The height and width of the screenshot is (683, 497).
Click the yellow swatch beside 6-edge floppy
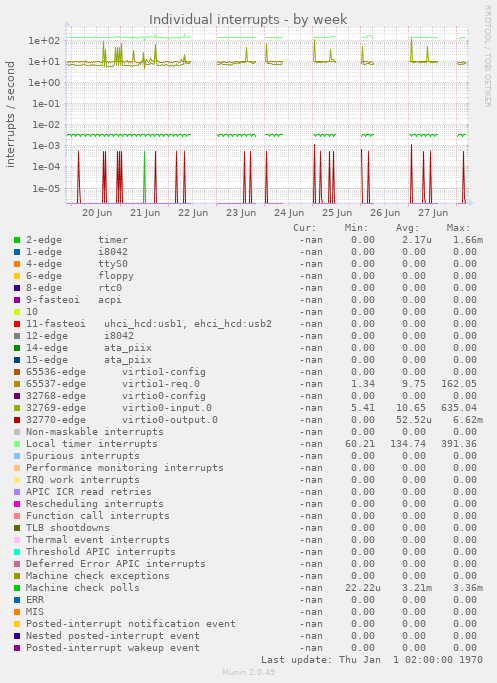pyautogui.click(x=17, y=276)
